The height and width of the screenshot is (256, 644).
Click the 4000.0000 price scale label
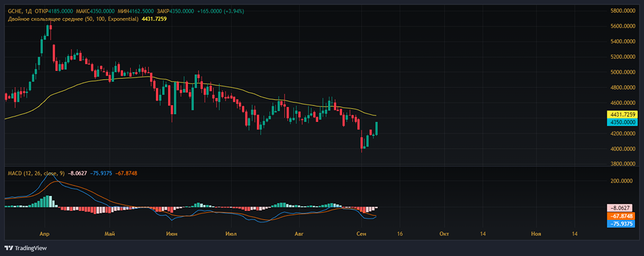[623, 148]
